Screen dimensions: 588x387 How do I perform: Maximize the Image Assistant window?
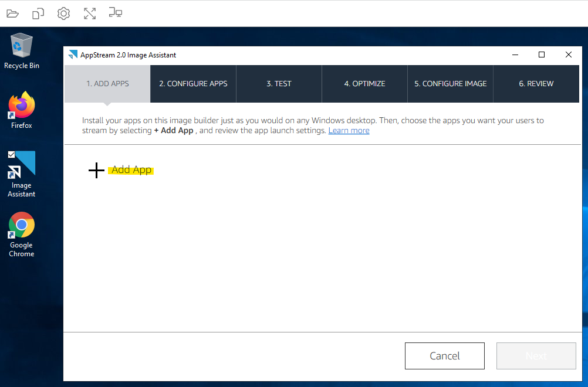[x=542, y=55]
